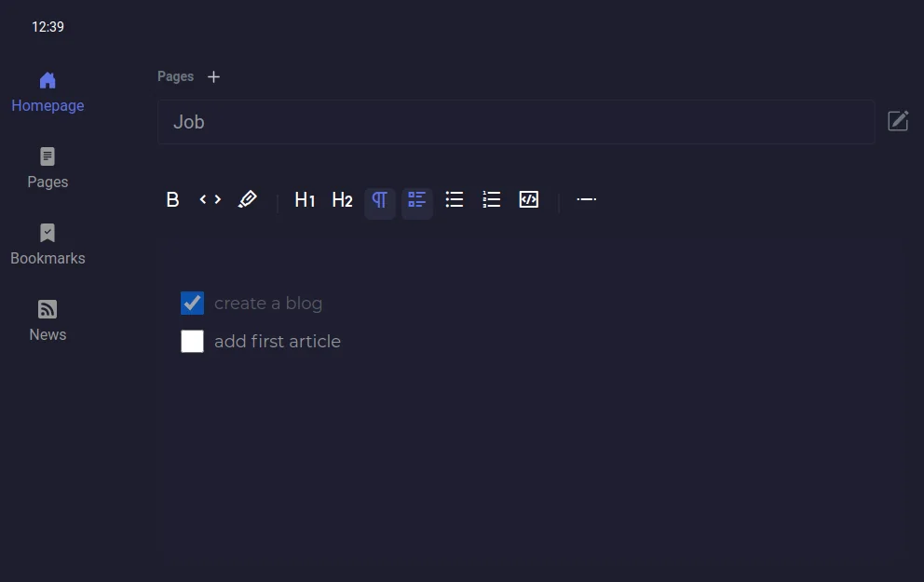This screenshot has height=582, width=924.
Task: Insert a horizontal divider line
Action: 586,199
